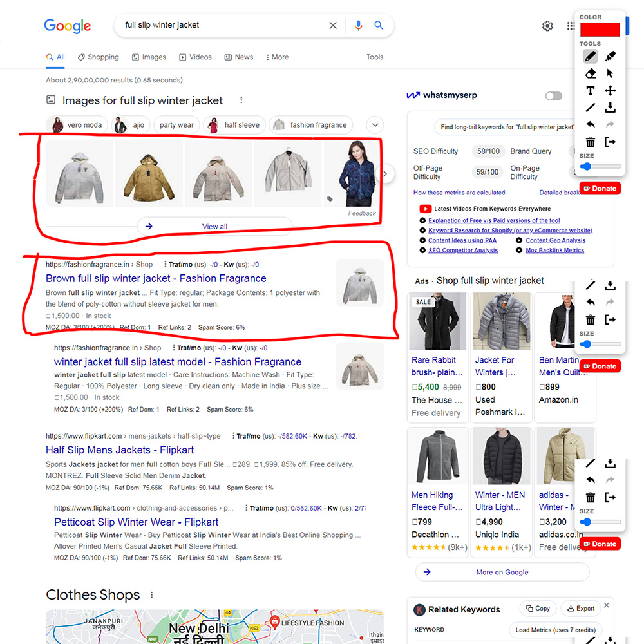This screenshot has height=644, width=644.
Task: Select the highlighter marker tool
Action: click(x=611, y=56)
